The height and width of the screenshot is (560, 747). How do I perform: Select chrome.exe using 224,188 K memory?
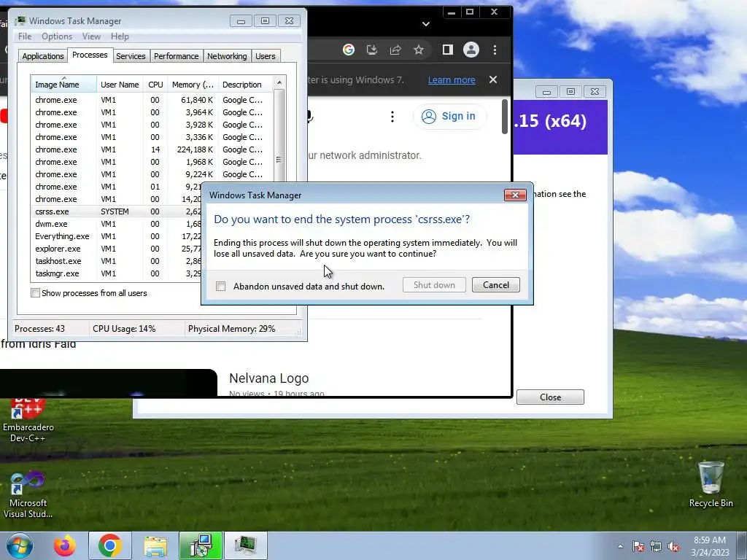(152, 149)
